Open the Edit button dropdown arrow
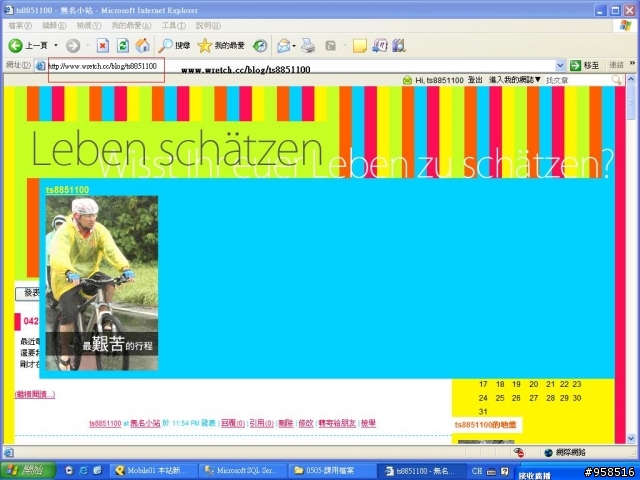Image resolution: width=640 pixels, height=480 pixels. (345, 45)
